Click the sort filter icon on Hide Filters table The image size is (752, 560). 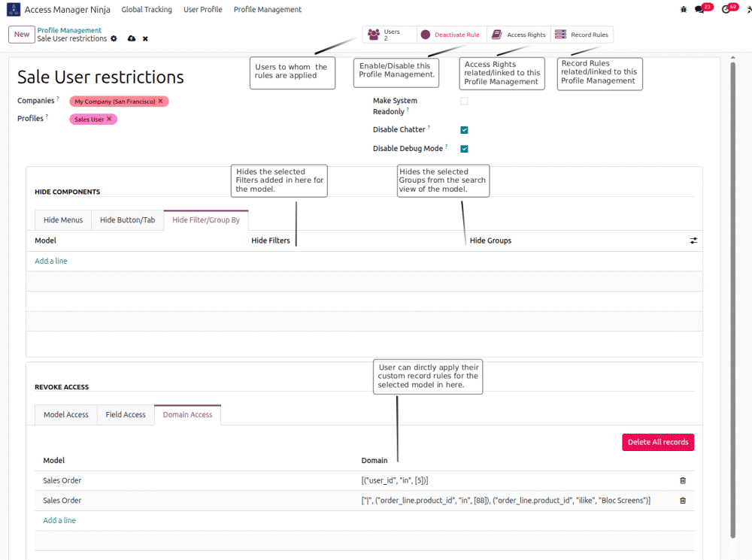(693, 241)
